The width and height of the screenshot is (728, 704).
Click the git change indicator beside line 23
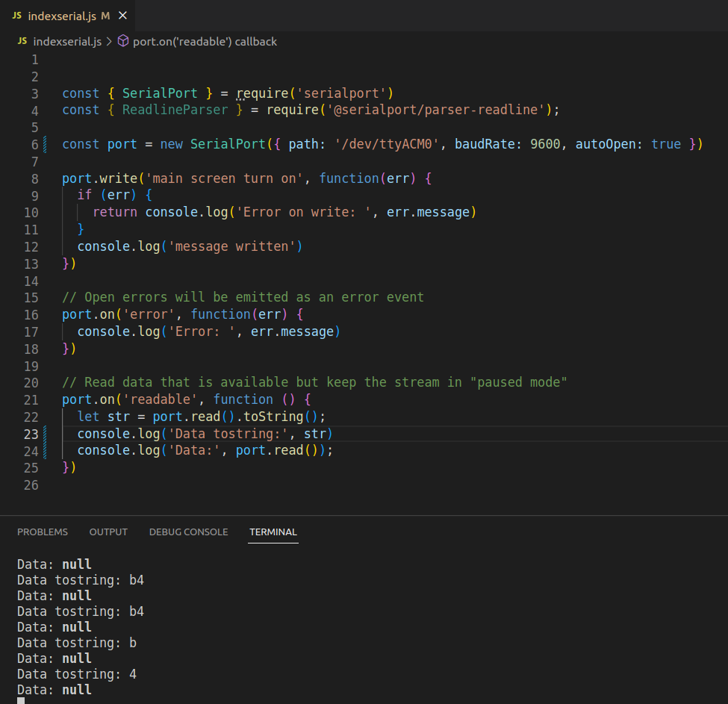coord(45,433)
